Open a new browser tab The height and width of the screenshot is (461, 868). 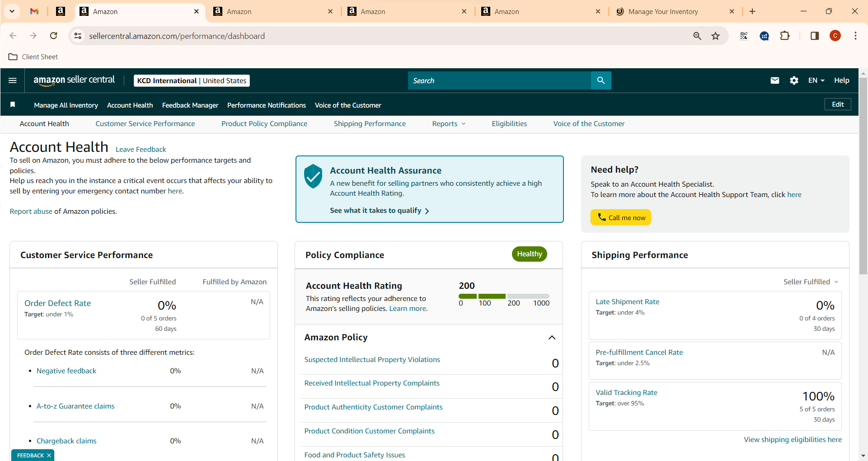point(752,11)
